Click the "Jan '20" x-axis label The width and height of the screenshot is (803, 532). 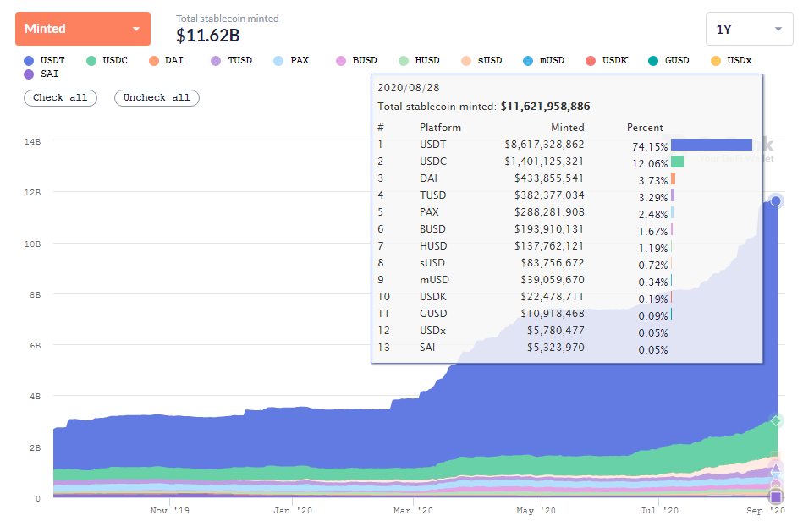(x=293, y=511)
